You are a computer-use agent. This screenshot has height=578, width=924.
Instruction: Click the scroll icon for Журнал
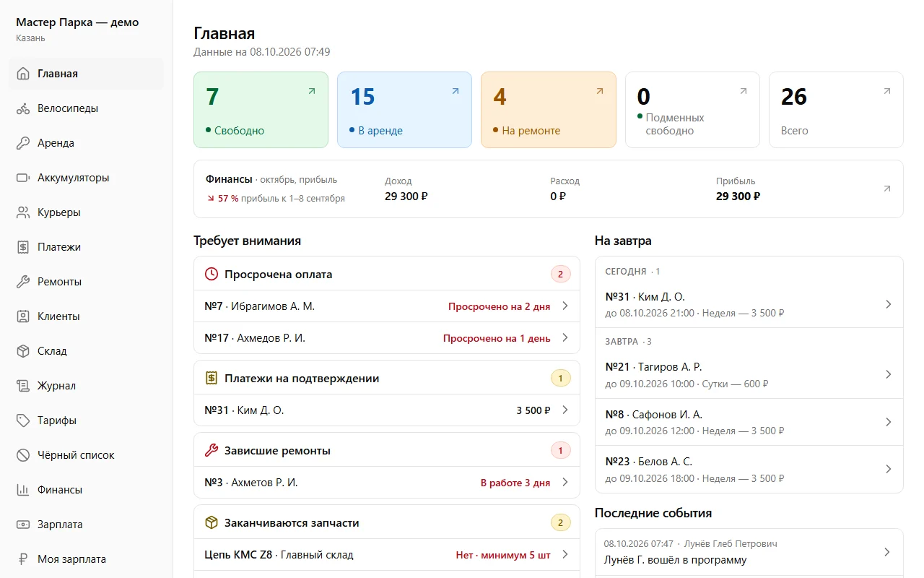[x=23, y=386]
